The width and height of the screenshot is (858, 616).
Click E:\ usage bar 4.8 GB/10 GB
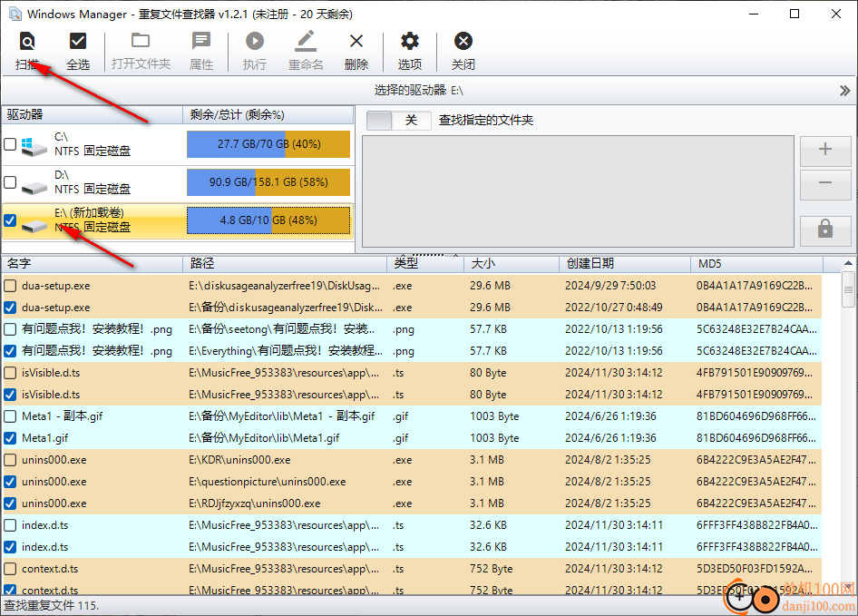point(268,220)
